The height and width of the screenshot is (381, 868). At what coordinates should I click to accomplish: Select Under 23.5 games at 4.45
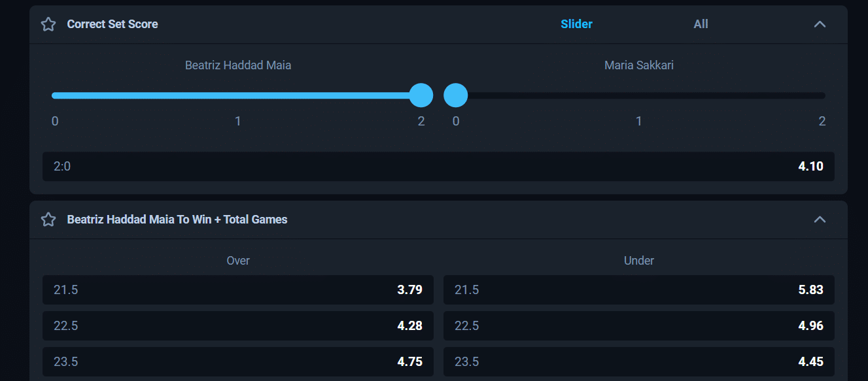639,361
